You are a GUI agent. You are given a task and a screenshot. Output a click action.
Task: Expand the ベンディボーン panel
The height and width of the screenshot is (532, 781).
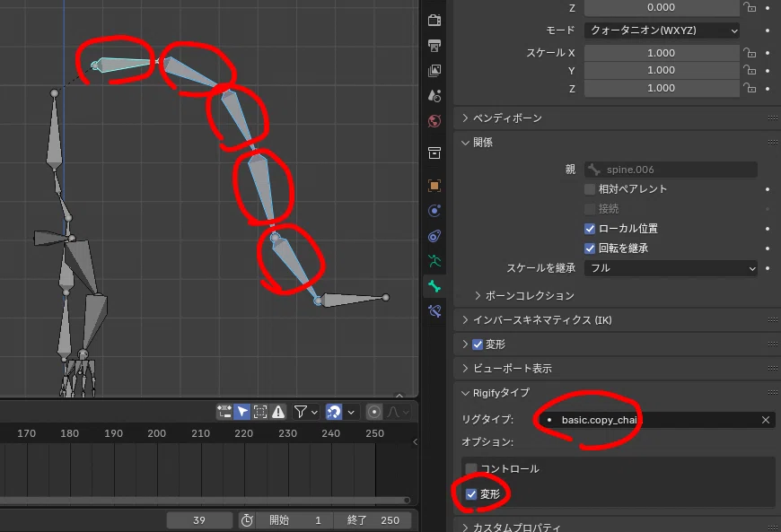[465, 118]
